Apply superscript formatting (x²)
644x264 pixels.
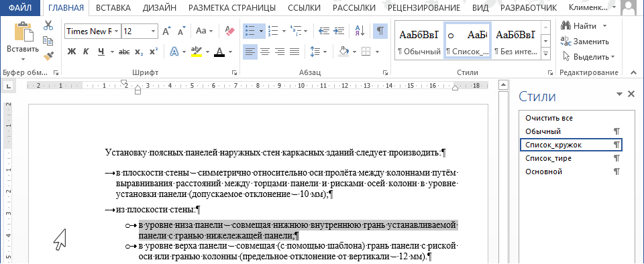pyautogui.click(x=153, y=52)
